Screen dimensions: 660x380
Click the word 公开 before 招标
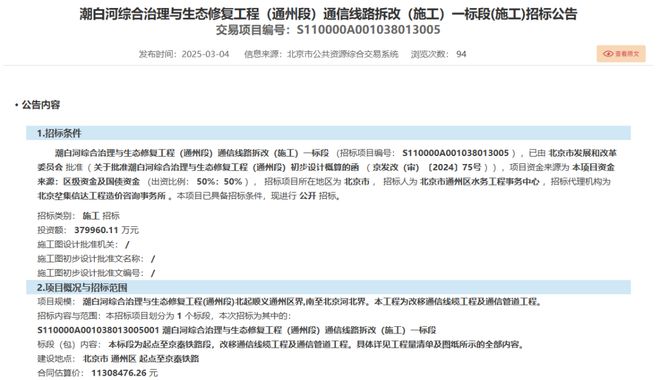click(307, 196)
